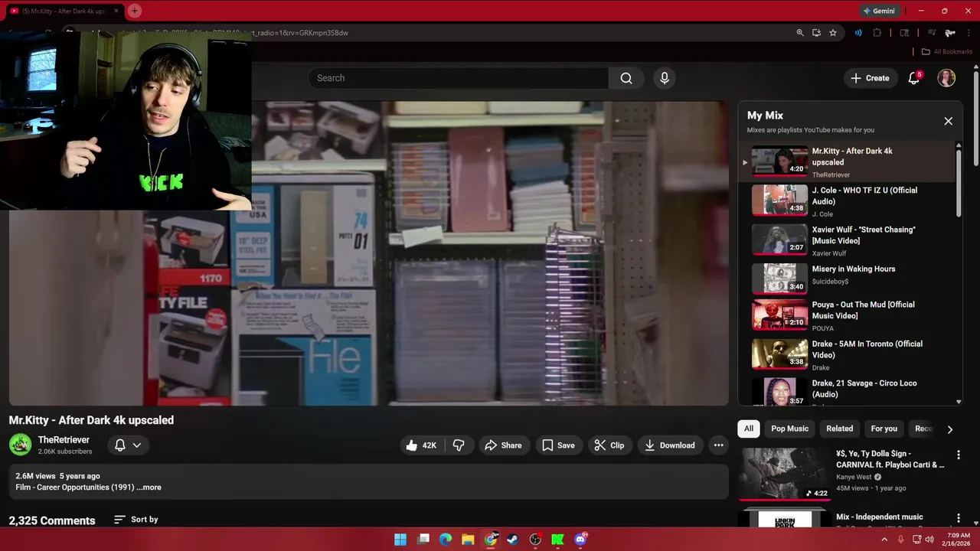Viewport: 980px width, 551px height.
Task: Dislike the video with thumbs down
Action: (x=459, y=445)
